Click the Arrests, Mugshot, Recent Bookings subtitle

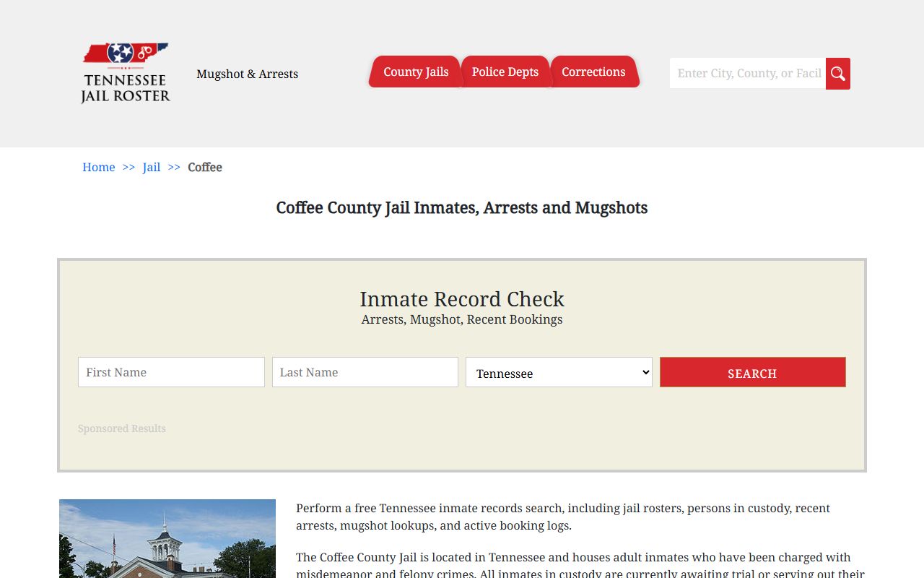point(462,319)
